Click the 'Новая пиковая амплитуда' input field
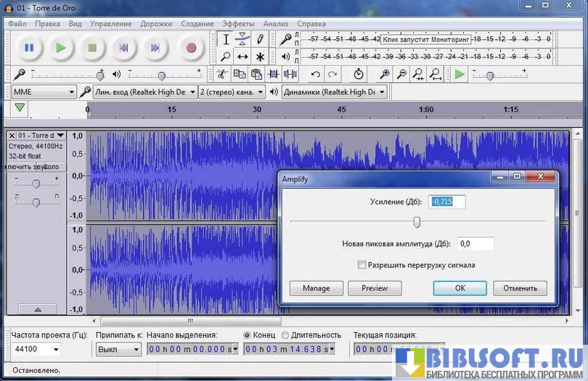The width and height of the screenshot is (588, 381). pyautogui.click(x=475, y=244)
